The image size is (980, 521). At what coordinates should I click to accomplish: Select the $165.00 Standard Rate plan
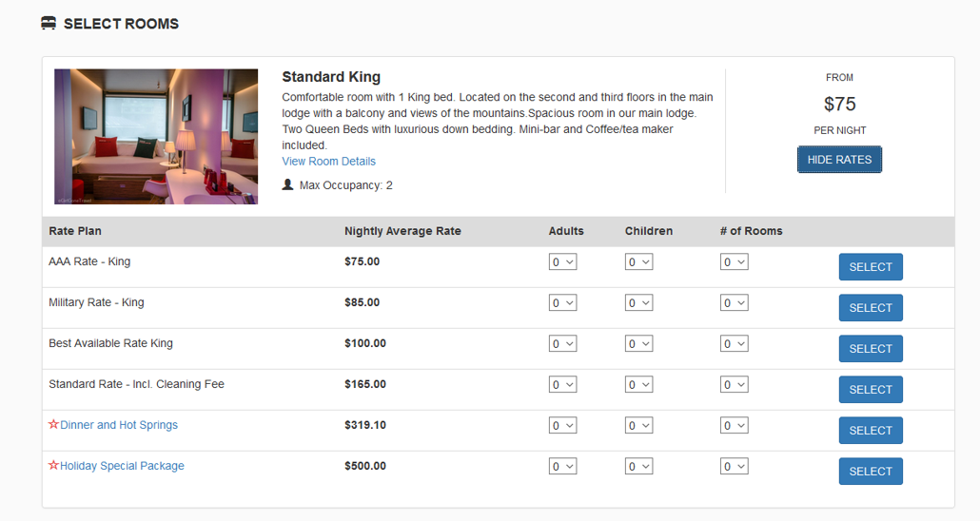[x=871, y=389]
